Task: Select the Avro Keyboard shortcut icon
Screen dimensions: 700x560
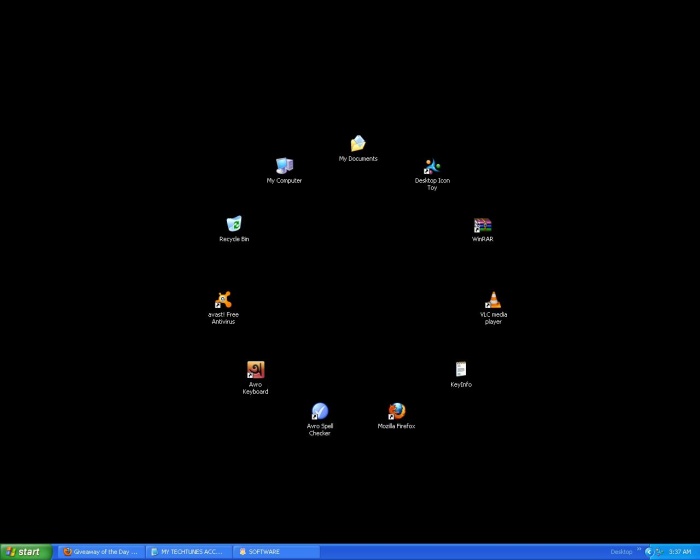Action: 255,377
